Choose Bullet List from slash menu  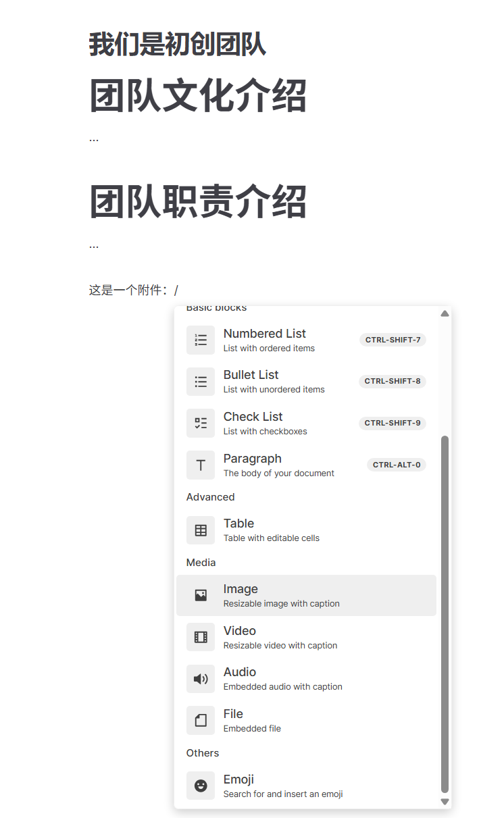click(x=306, y=382)
